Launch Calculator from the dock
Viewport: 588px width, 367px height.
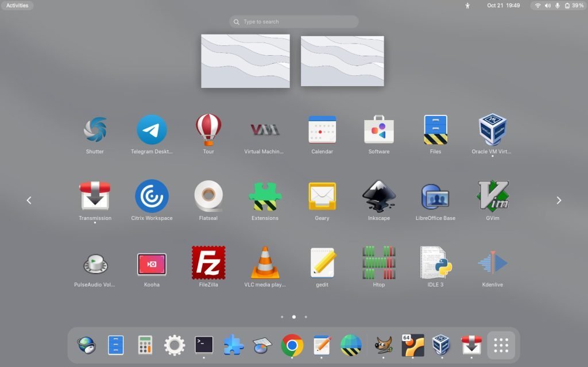pos(145,345)
